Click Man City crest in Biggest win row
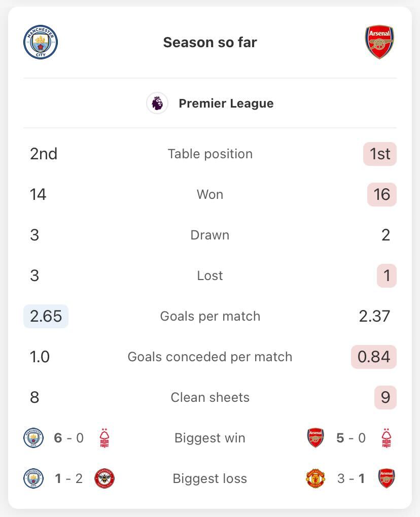The height and width of the screenshot is (517, 420). pyautogui.click(x=33, y=438)
